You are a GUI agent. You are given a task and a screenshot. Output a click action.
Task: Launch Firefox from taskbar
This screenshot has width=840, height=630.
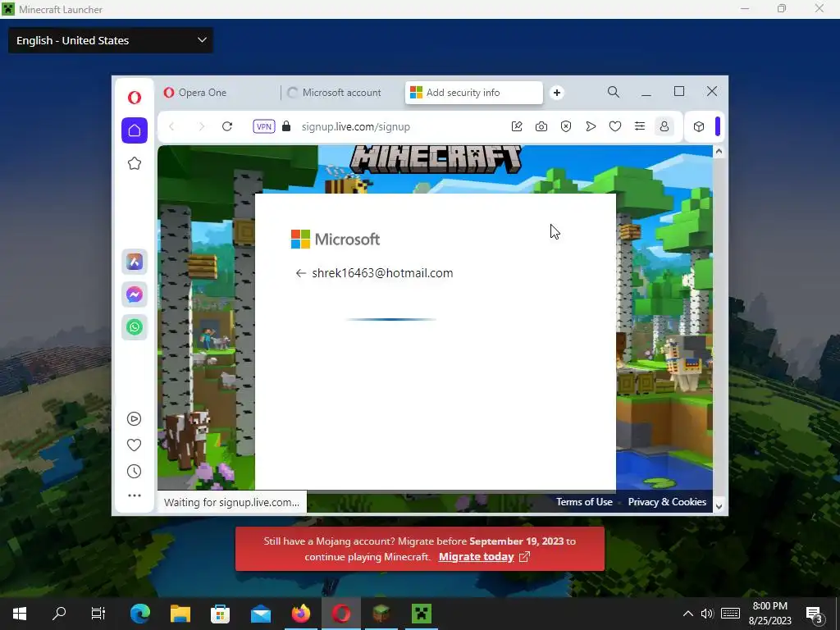300,614
